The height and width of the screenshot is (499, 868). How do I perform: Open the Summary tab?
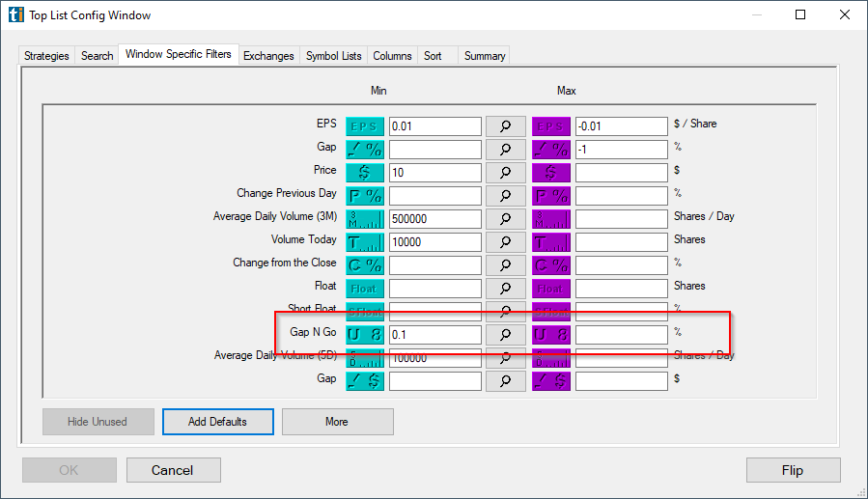tap(485, 56)
